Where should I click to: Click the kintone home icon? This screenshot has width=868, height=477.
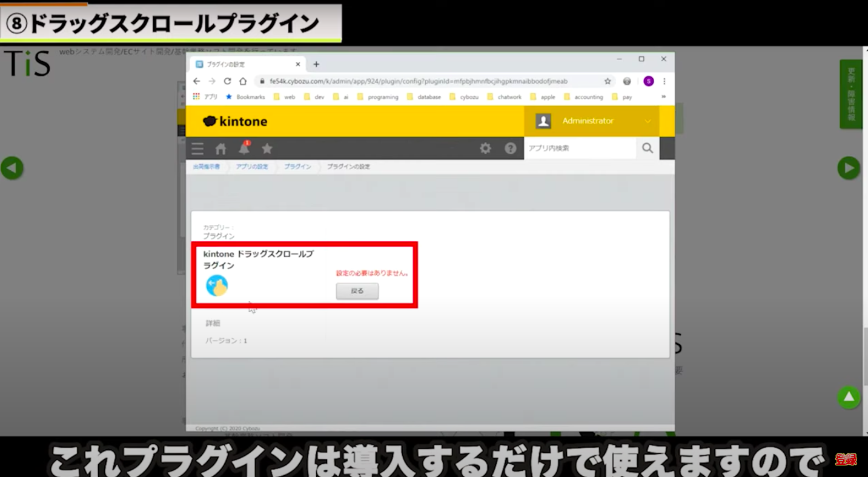click(221, 148)
